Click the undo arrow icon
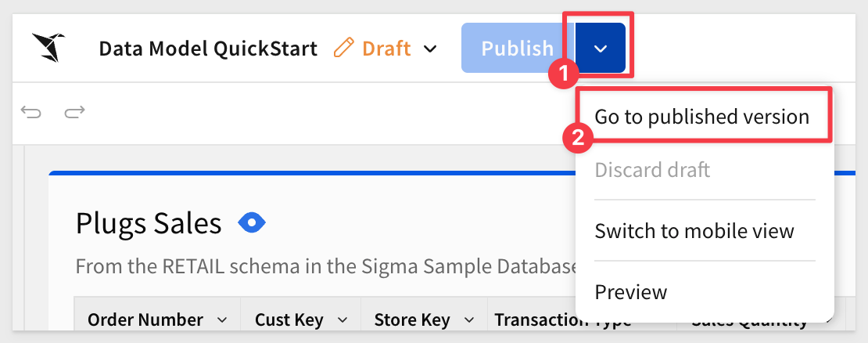The width and height of the screenshot is (868, 343). [31, 113]
